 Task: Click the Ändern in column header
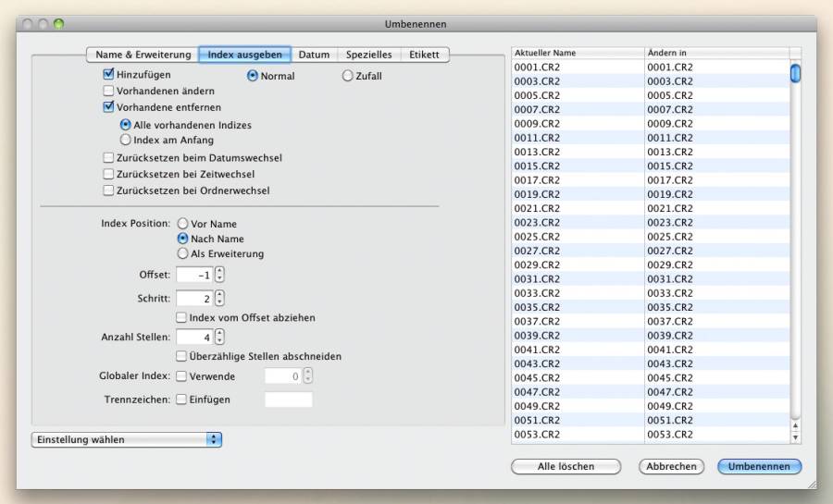717,53
